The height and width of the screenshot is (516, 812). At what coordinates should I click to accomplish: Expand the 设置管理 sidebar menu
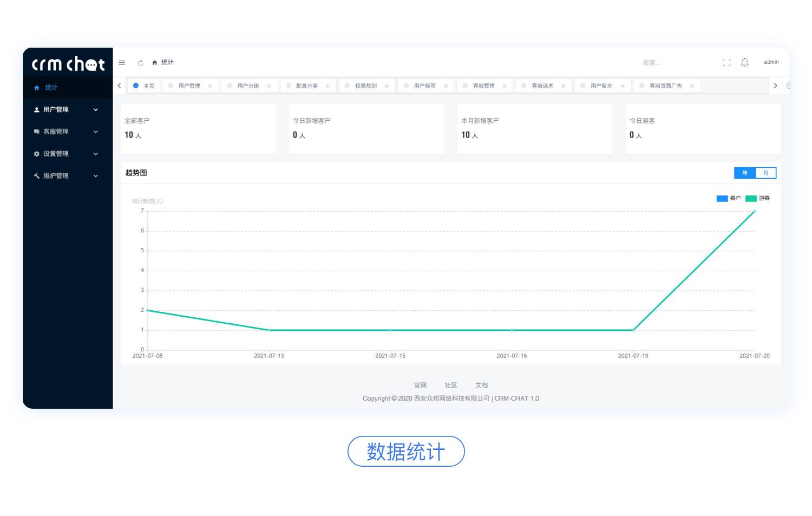coord(96,154)
